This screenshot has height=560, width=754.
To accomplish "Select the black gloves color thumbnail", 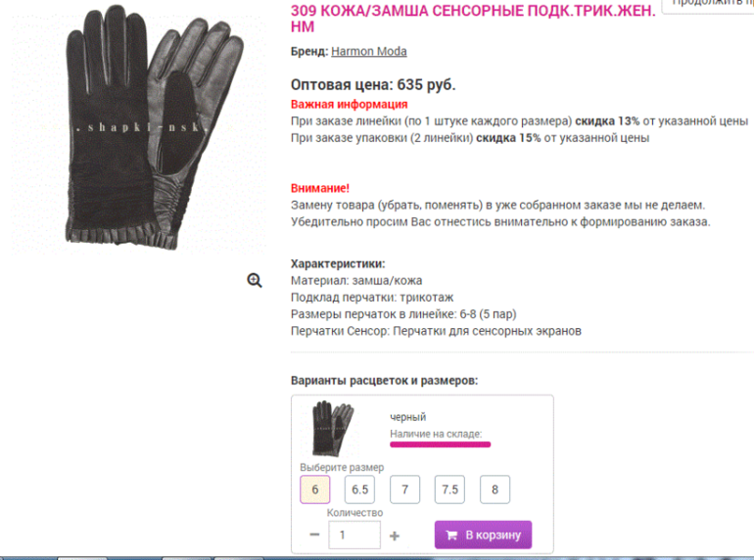I will [x=327, y=428].
